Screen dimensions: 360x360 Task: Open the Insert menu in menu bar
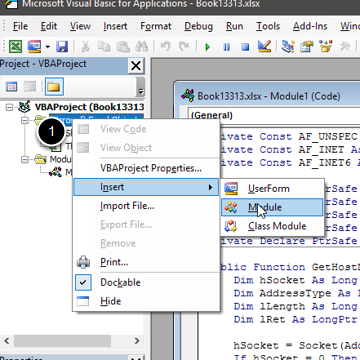pos(115,26)
